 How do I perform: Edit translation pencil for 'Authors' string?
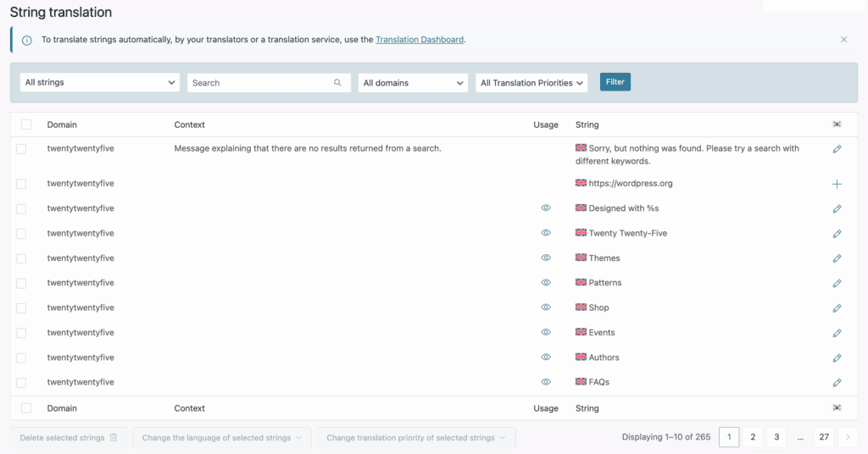[837, 357]
